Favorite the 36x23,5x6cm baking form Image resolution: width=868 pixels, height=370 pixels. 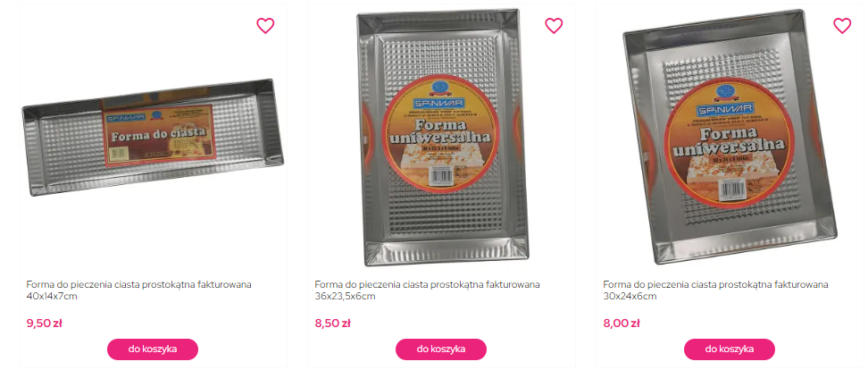[554, 26]
